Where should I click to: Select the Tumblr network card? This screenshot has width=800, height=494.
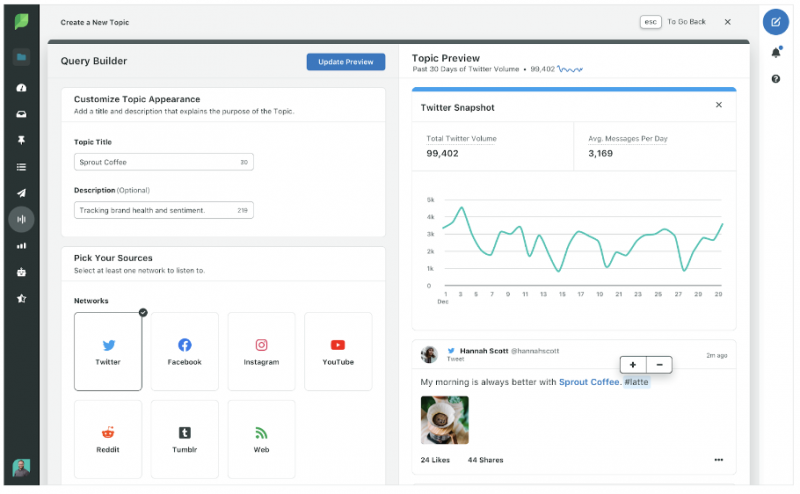click(x=185, y=439)
